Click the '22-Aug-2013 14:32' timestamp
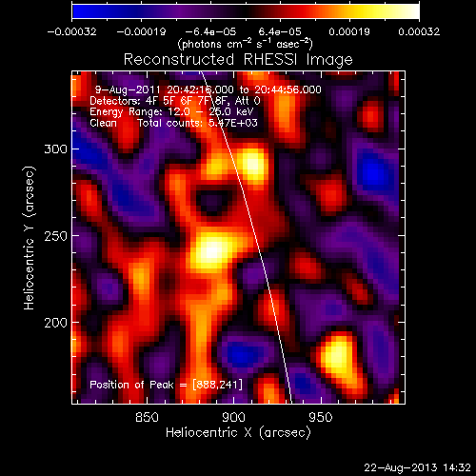 pos(417,467)
